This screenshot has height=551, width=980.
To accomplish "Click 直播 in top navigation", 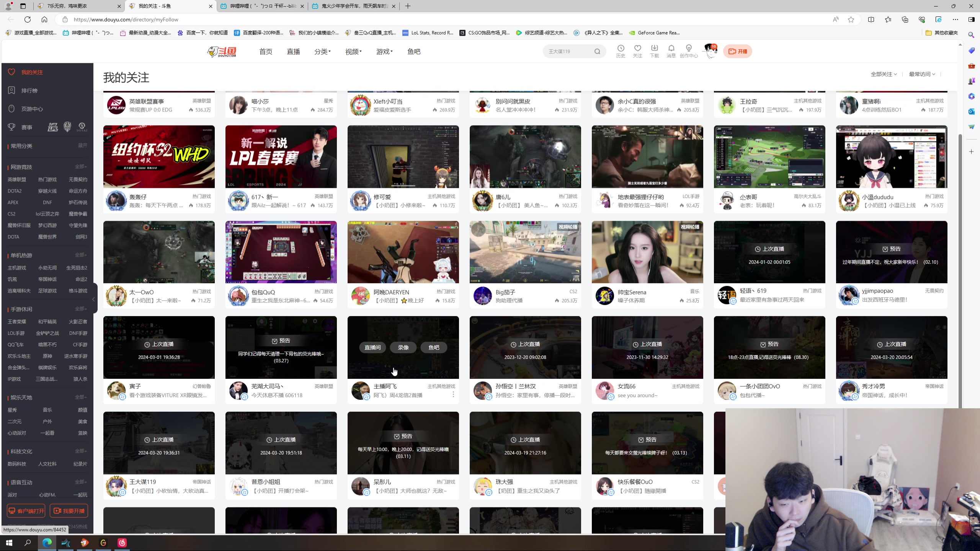I will pos(293,52).
